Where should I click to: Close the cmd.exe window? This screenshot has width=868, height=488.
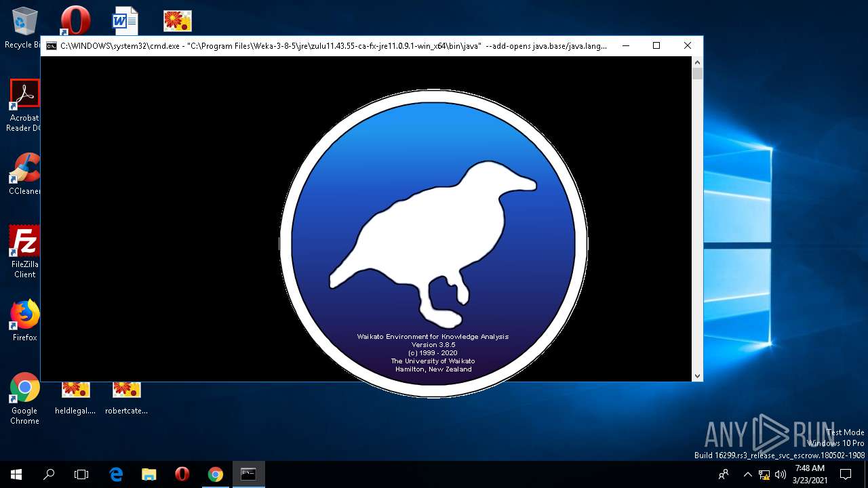[688, 45]
